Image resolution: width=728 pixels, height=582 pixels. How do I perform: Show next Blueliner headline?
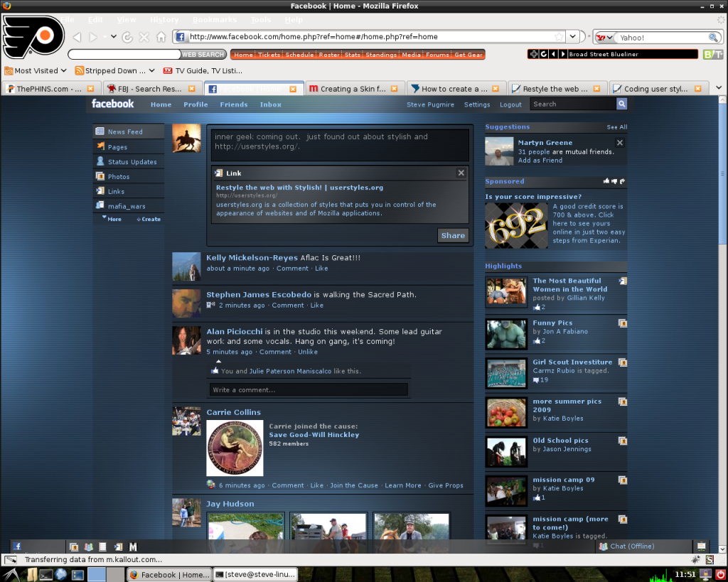(563, 54)
